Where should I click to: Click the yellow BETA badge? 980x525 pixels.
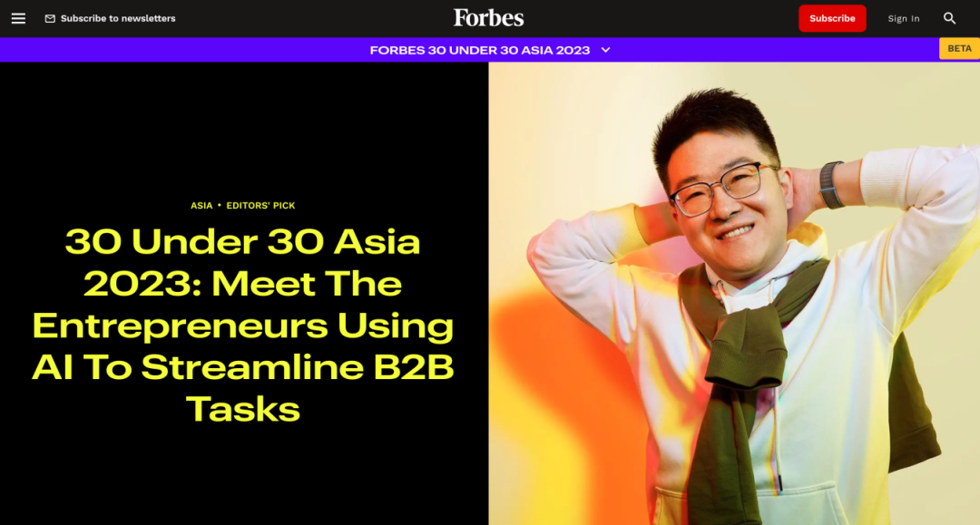pos(959,48)
